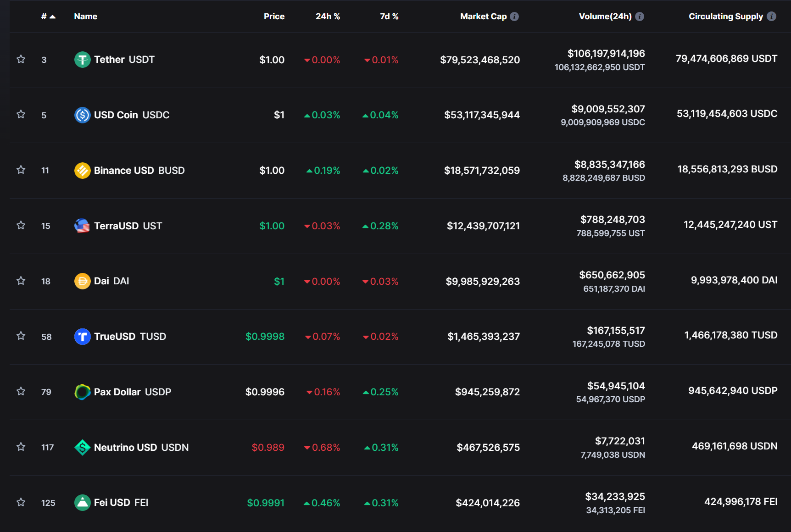Open Pax Dollar USDP coin page
Screen dimensions: 791x532
click(132, 392)
